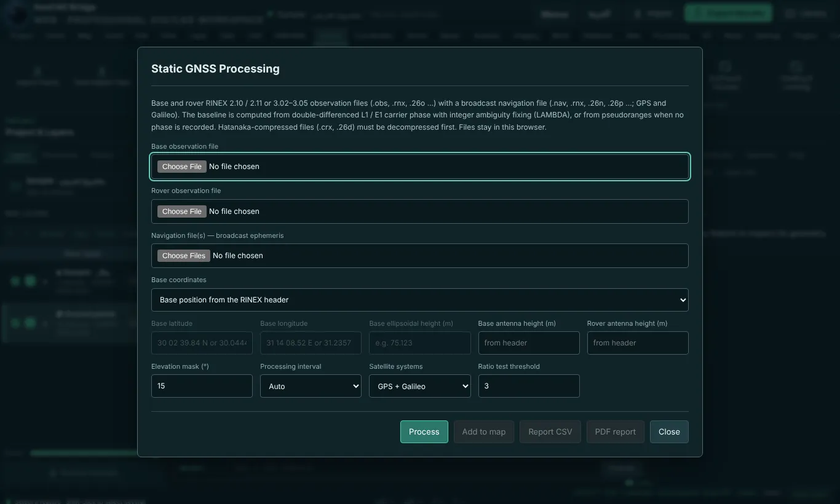Viewport: 840px width, 504px height.
Task: Click Choose File for base observation file
Action: [182, 167]
